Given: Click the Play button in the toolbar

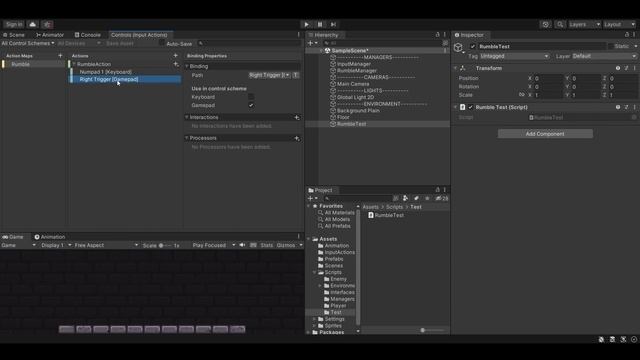Looking at the screenshot, I should point(307,24).
